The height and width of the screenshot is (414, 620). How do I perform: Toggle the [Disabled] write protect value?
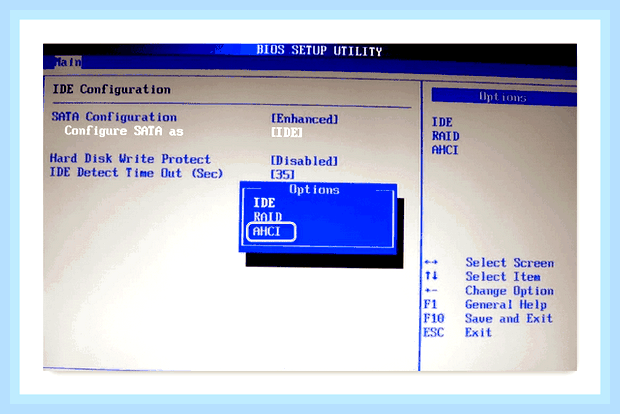pyautogui.click(x=304, y=161)
